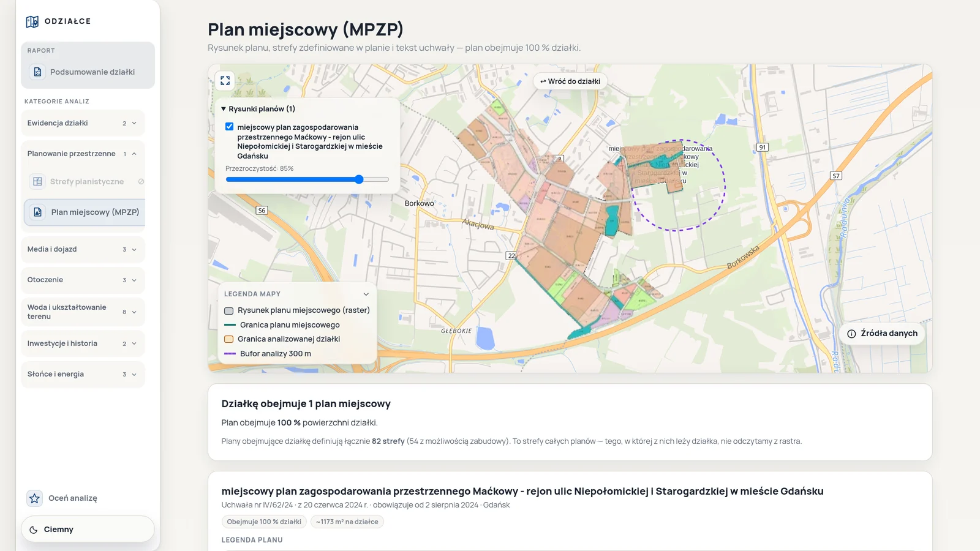The image size is (980, 551).
Task: Click the Podsumowanie działki document icon
Action: tap(38, 72)
